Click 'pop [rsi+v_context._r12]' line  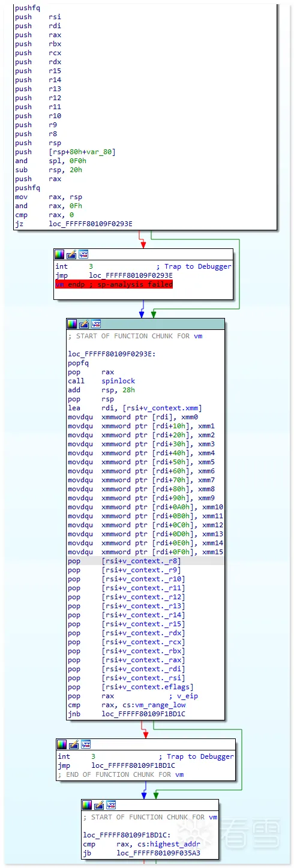point(127,597)
